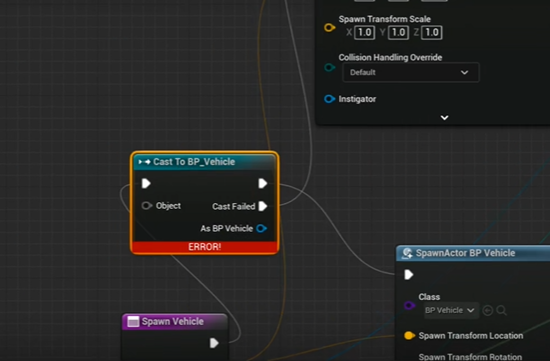Click the SpawnActor BP Vehicle input execution pin

[x=409, y=274]
